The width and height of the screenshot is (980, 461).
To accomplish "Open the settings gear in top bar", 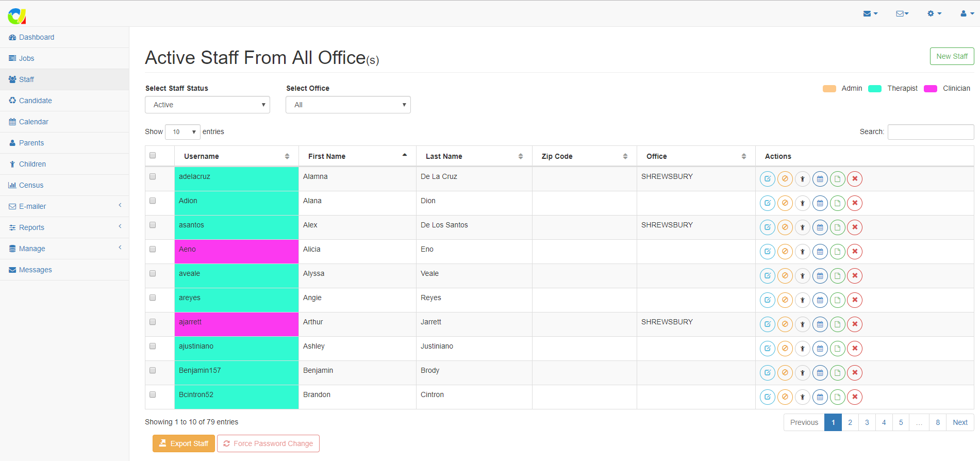I will coord(934,13).
